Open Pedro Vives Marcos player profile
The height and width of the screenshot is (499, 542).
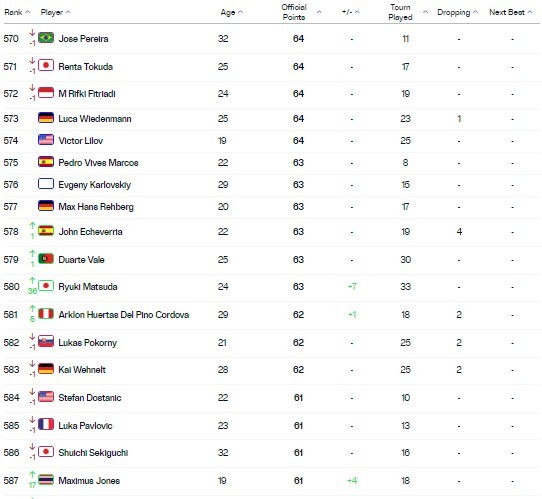point(98,163)
